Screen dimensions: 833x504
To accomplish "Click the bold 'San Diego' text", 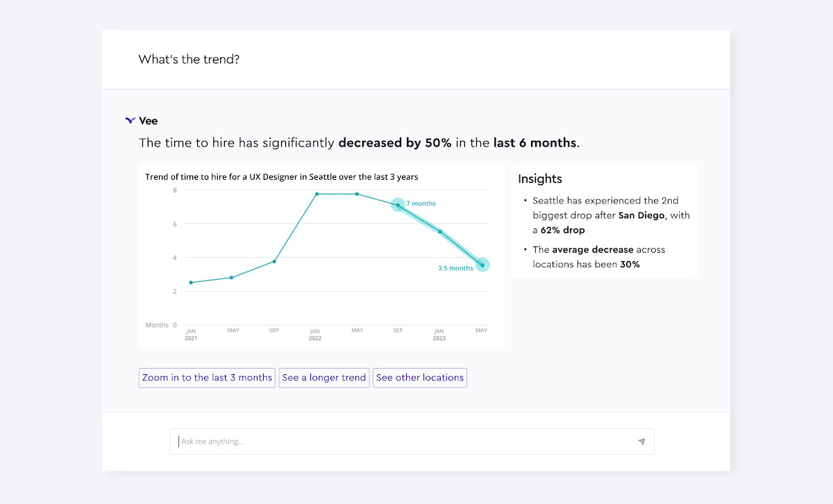I will click(641, 215).
